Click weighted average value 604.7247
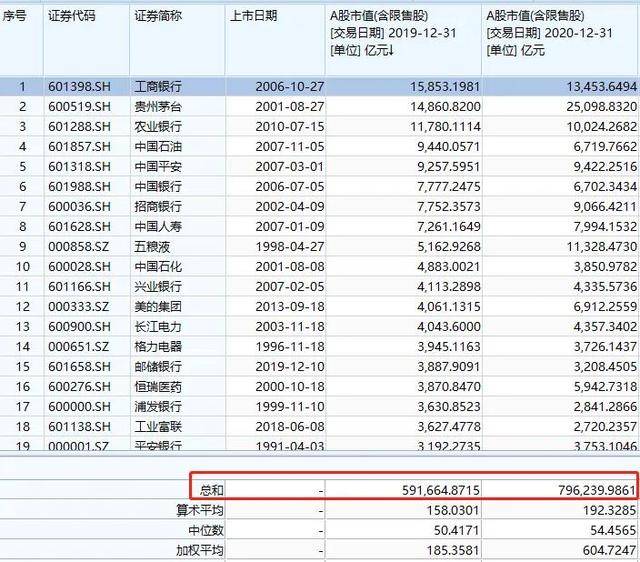The width and height of the screenshot is (640, 562). [610, 550]
